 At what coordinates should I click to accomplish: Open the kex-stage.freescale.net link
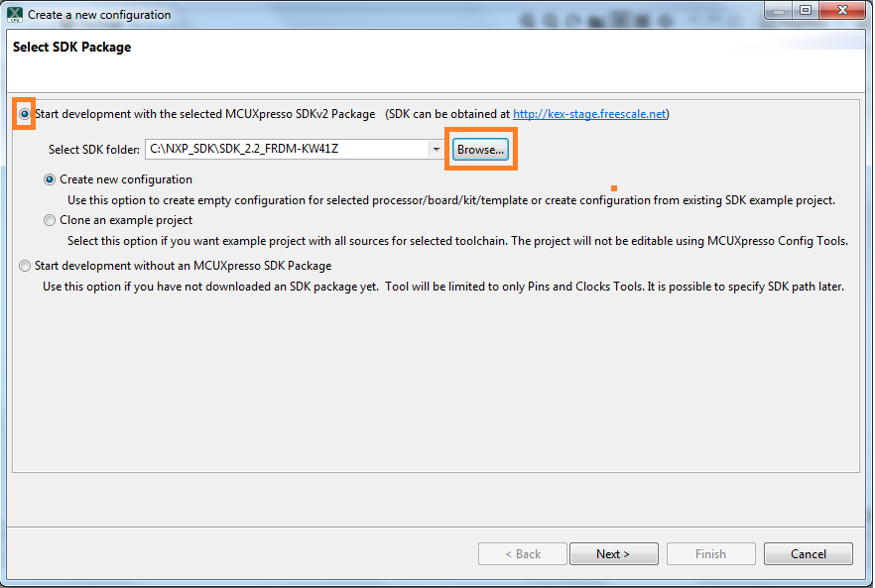(x=589, y=114)
